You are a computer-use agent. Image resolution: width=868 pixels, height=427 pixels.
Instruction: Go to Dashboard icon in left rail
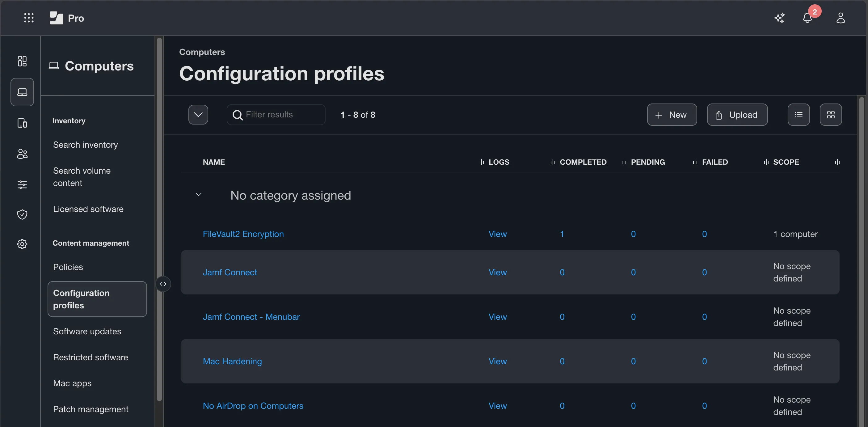22,61
